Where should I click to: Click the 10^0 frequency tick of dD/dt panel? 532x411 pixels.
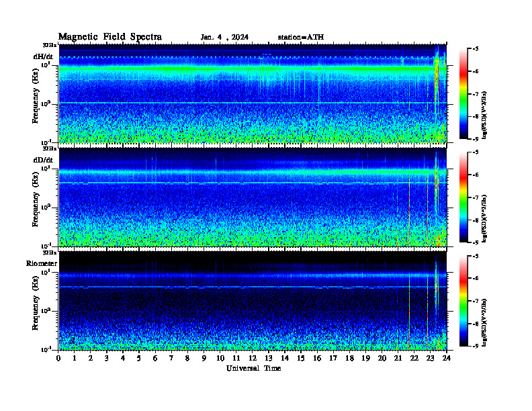(46, 208)
